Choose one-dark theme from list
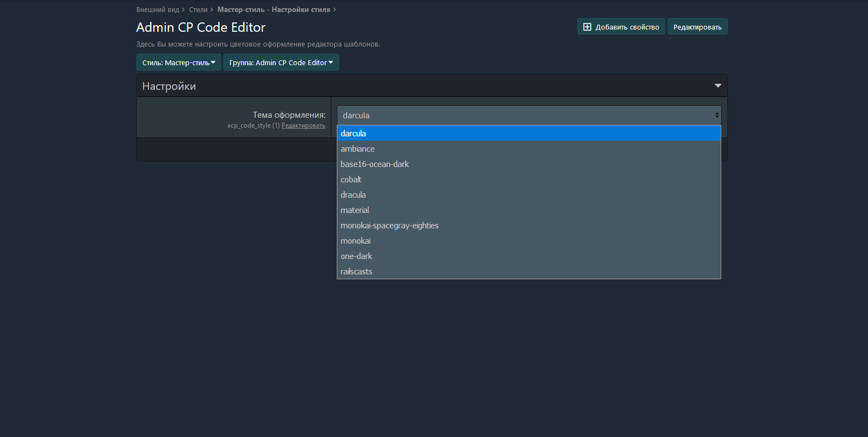The image size is (868, 437). tap(357, 256)
